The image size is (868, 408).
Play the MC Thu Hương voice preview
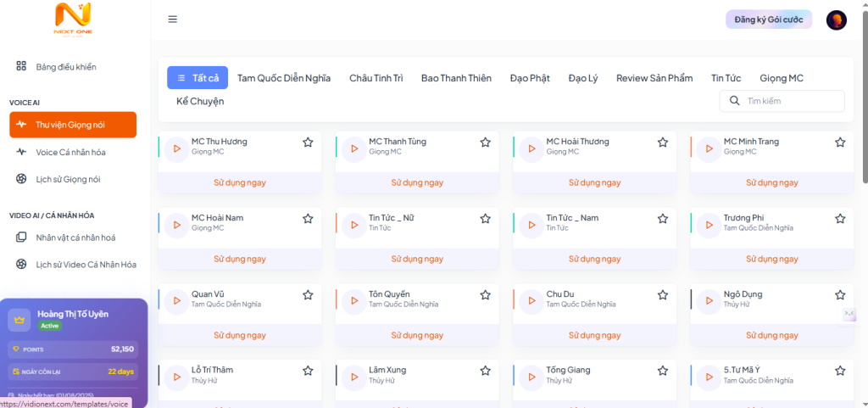[176, 148]
